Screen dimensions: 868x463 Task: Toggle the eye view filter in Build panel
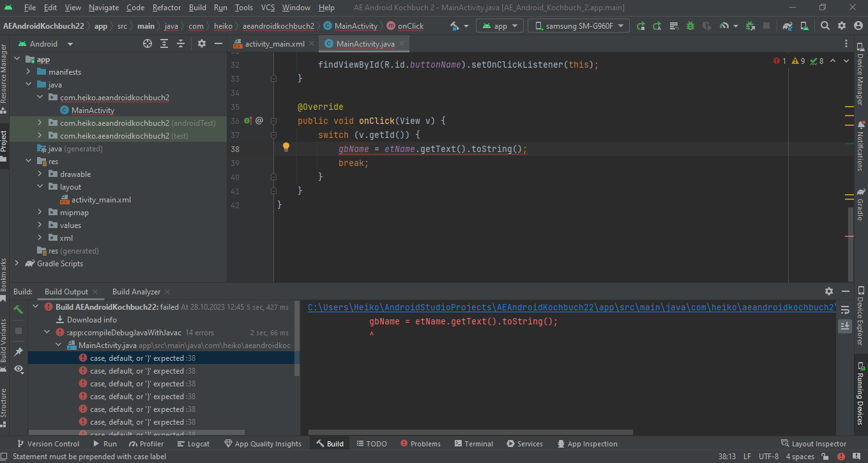click(x=19, y=369)
